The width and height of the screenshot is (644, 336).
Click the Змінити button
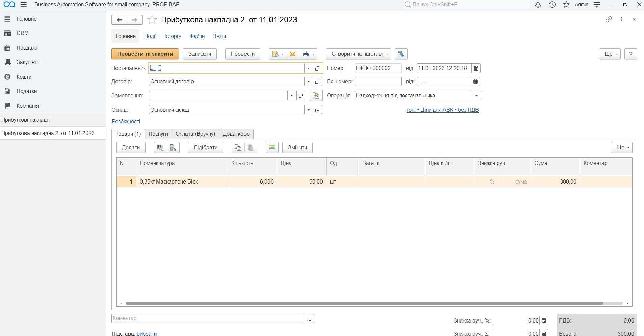point(298,147)
